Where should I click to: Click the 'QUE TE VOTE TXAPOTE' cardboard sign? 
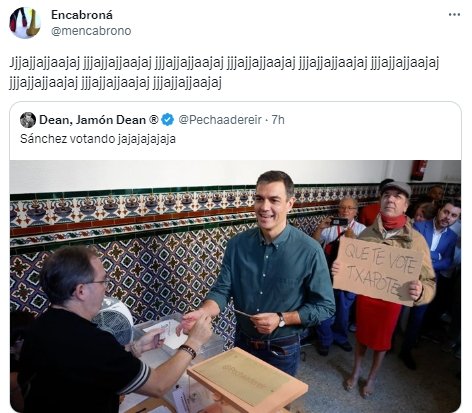pos(378,271)
